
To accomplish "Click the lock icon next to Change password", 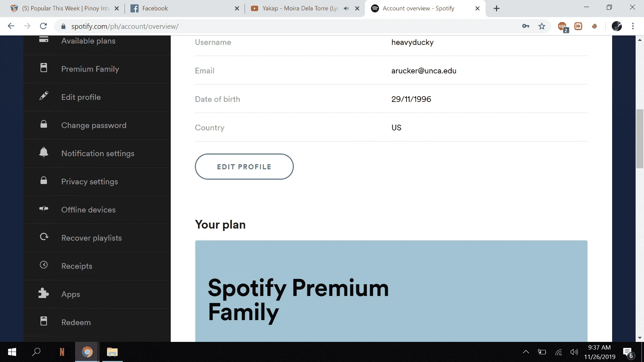I will point(44,124).
